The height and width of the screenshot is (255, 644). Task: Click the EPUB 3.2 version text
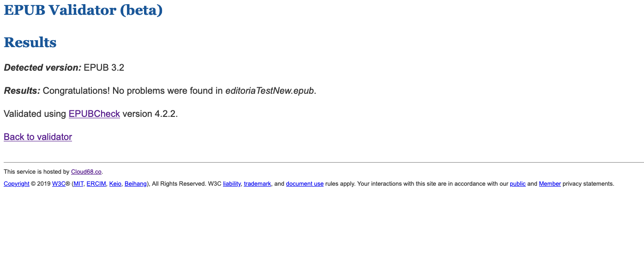point(104,67)
